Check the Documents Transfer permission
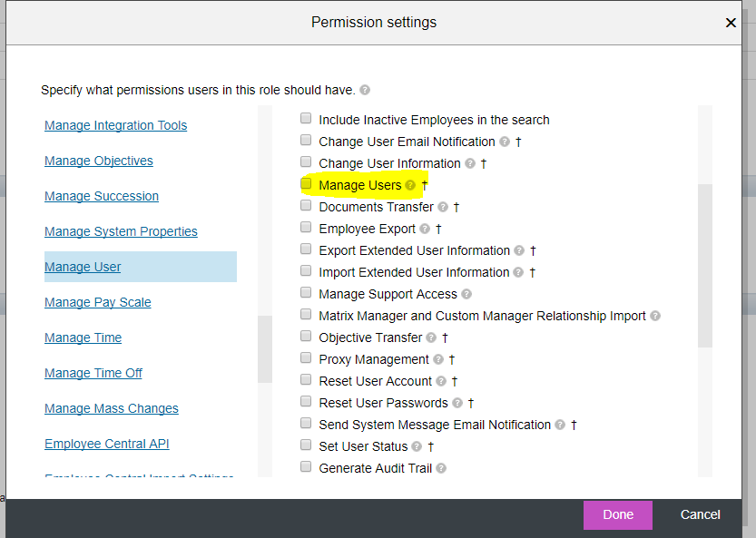Screen dimensions: 756x538 (x=306, y=205)
